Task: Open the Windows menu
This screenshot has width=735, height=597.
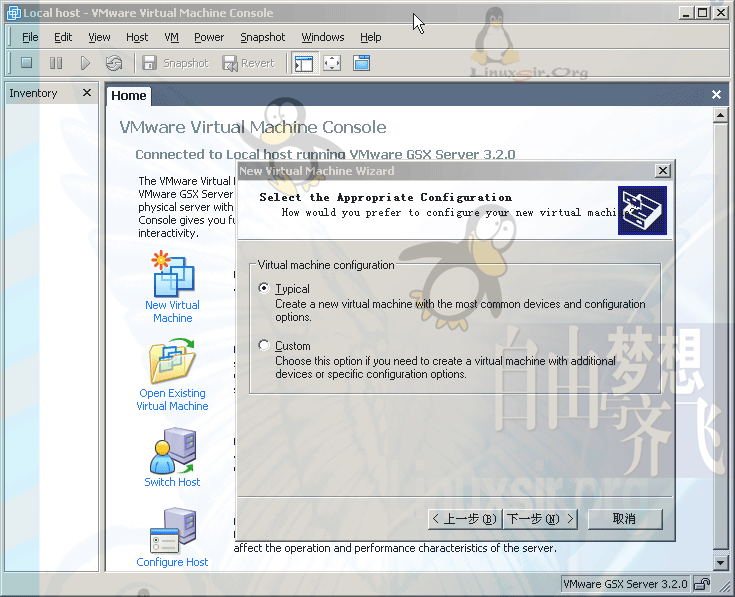Action: pyautogui.click(x=322, y=37)
